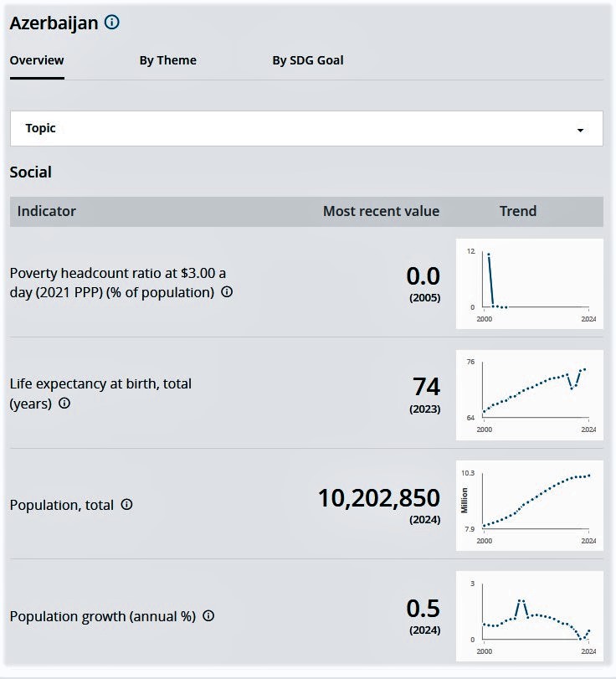Click the Life expectancy info icon
The height and width of the screenshot is (679, 616).
(x=64, y=403)
